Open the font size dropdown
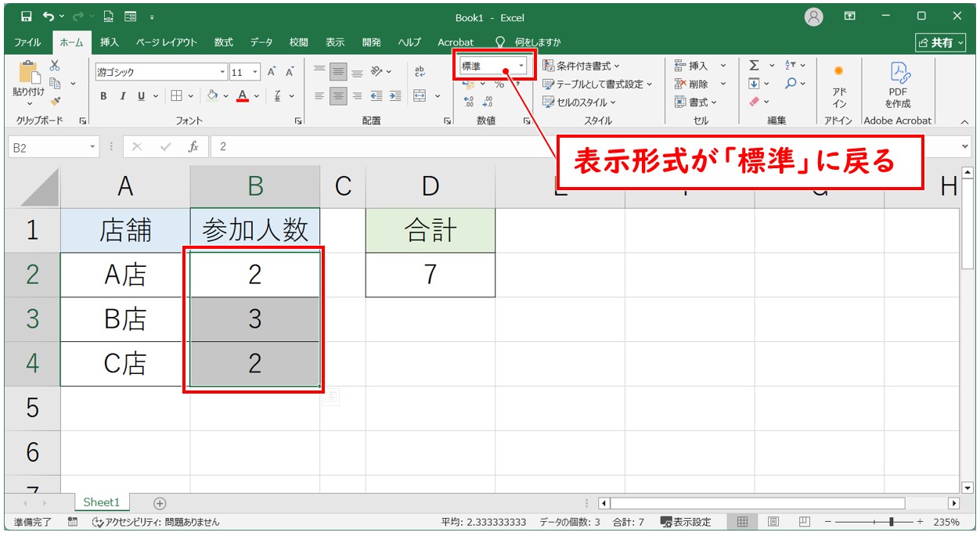 254,72
